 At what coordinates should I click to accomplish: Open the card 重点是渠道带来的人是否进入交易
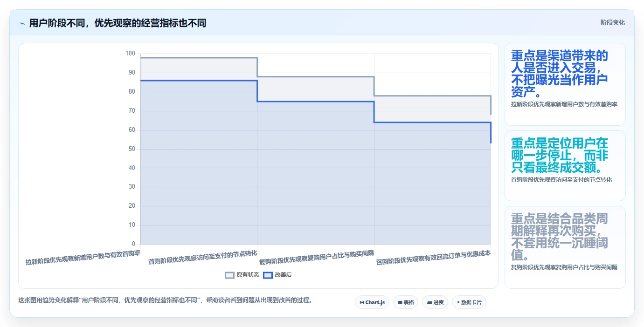(x=565, y=84)
